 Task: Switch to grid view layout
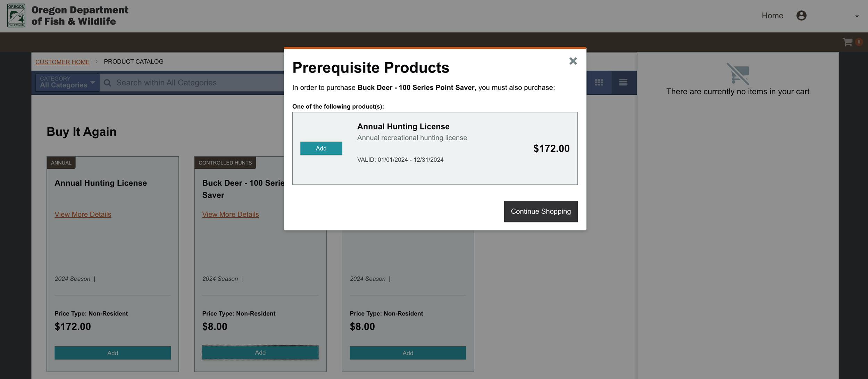[599, 83]
